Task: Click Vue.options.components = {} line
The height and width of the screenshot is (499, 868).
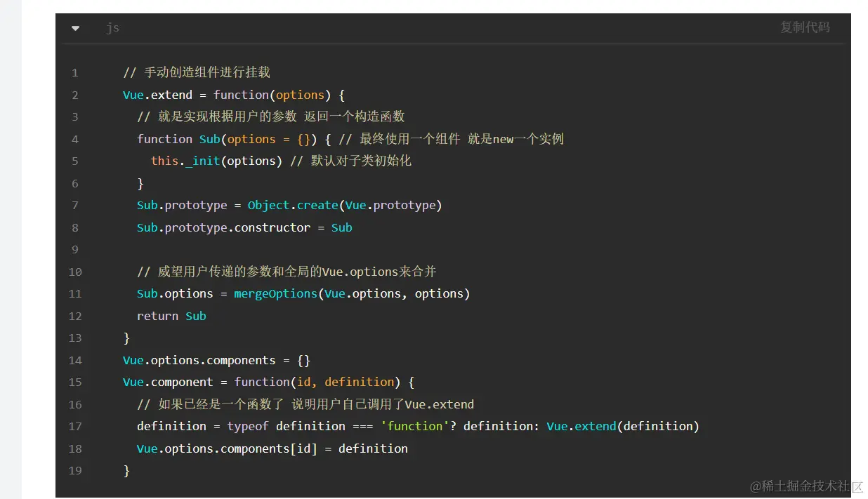Action: tap(216, 360)
